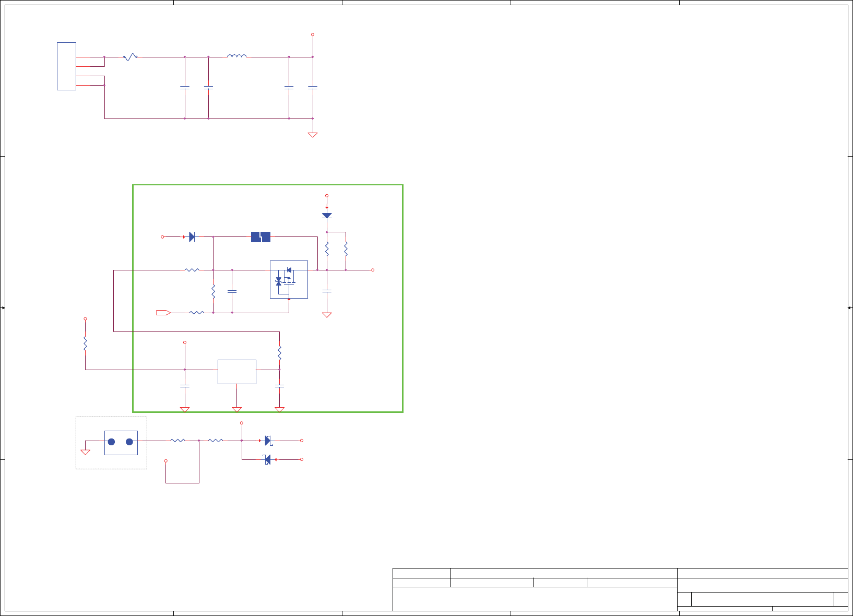Click the terminal circle above the Schottky diodes
This screenshot has width=853, height=616.
pyautogui.click(x=242, y=423)
